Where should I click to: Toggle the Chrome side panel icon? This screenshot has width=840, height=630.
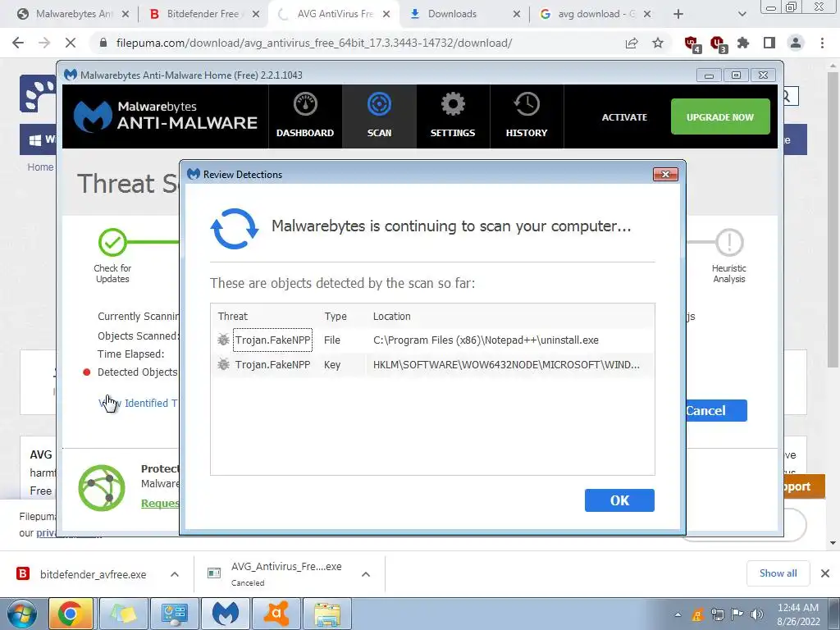[769, 43]
